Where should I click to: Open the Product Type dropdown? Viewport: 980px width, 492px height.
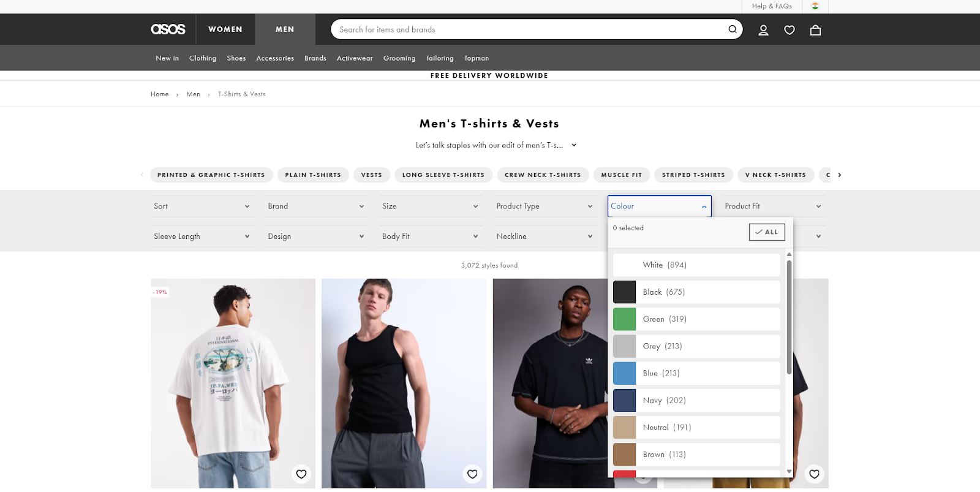coord(545,206)
